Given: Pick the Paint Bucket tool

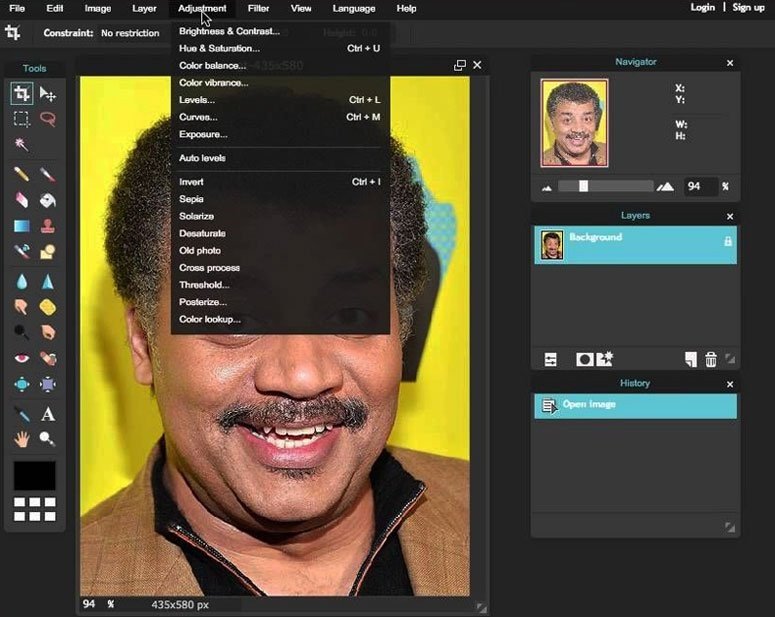Looking at the screenshot, I should (47, 200).
